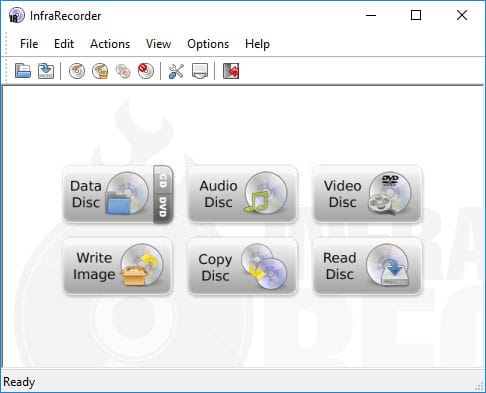Click the Erase disc toolbar icon

[x=146, y=71]
